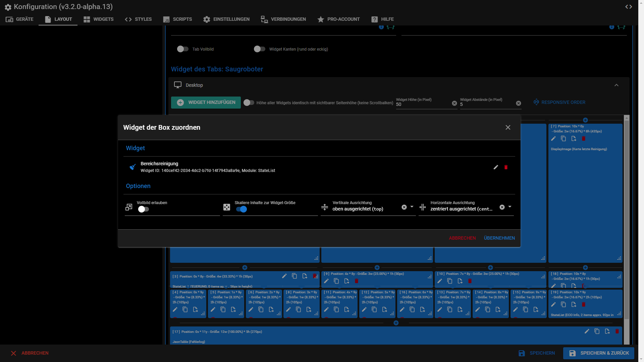Delete the Bereichsreinigung widget assignment

click(x=506, y=167)
